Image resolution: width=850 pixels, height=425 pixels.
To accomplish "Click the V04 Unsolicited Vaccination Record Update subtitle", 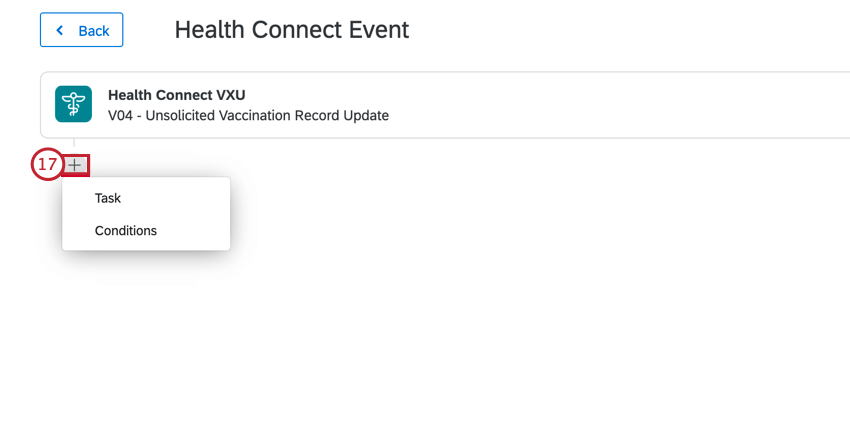I will point(248,115).
